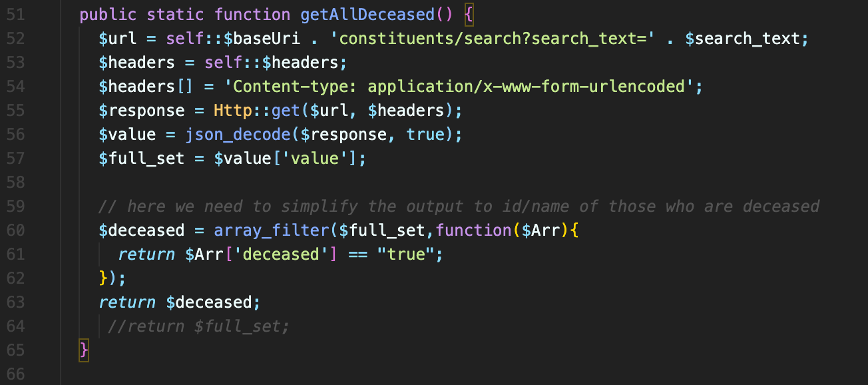Click the public keyword on line 51
This screenshot has height=385, width=868.
(108, 15)
